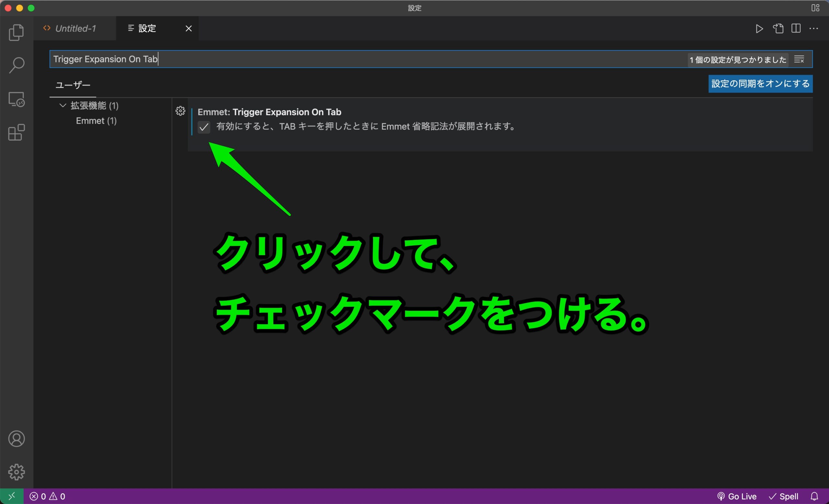
Task: Show errors and warnings in status bar
Action: [x=47, y=496]
